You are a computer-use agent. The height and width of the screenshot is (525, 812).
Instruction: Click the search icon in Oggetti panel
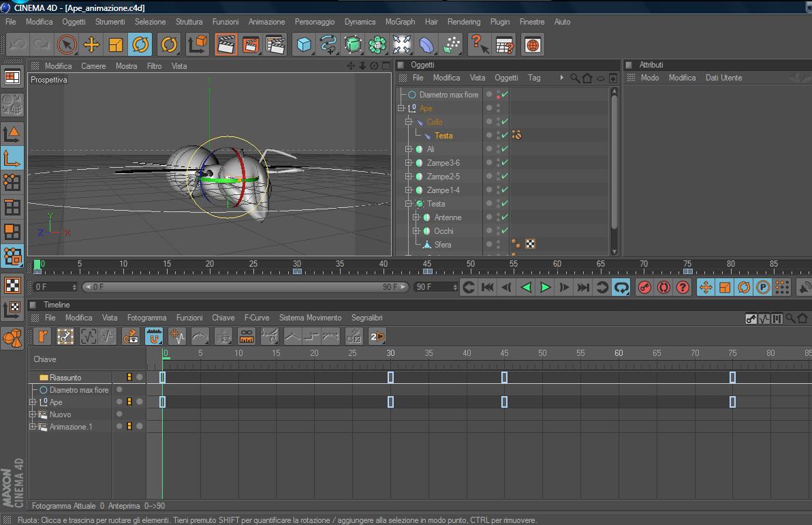[575, 78]
